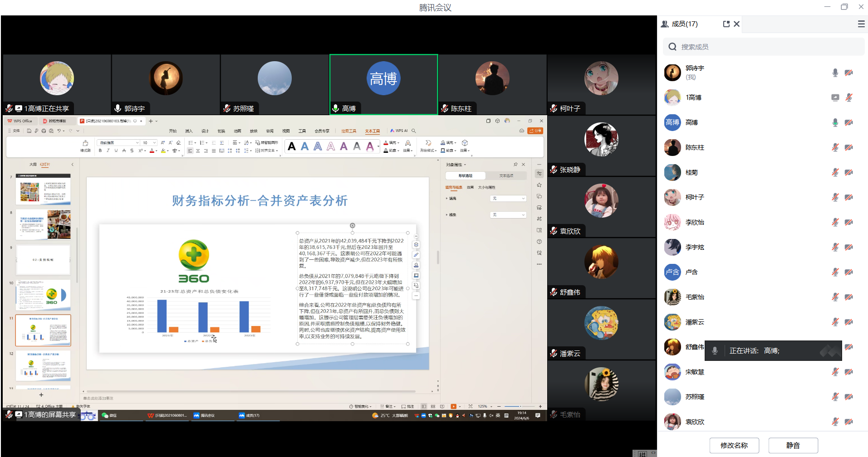Open 插入 ribbon tab
Screen dimensions: 868x457
[x=189, y=131]
